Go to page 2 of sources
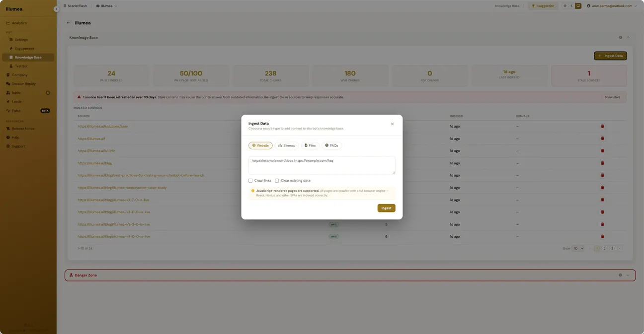 (x=604, y=249)
